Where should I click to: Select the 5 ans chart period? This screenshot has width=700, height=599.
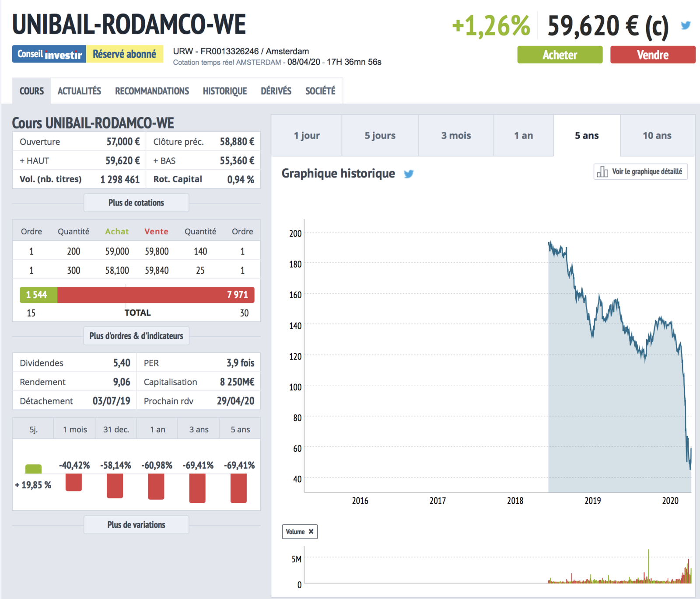[x=587, y=136]
